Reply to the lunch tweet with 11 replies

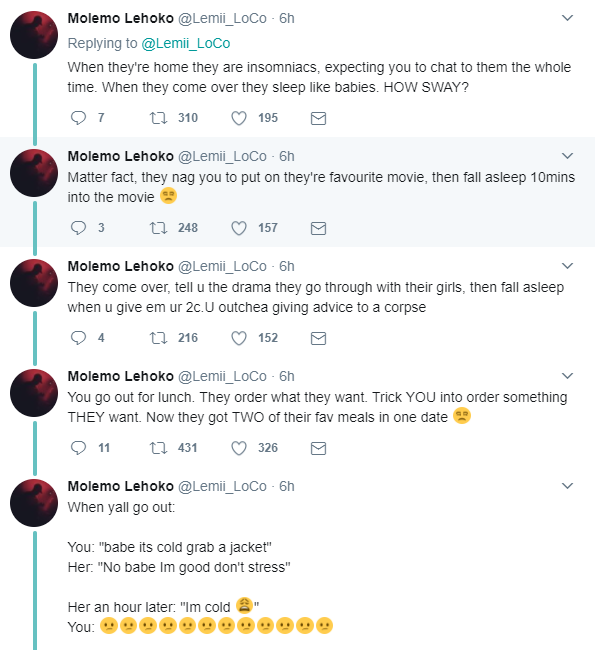pyautogui.click(x=78, y=448)
